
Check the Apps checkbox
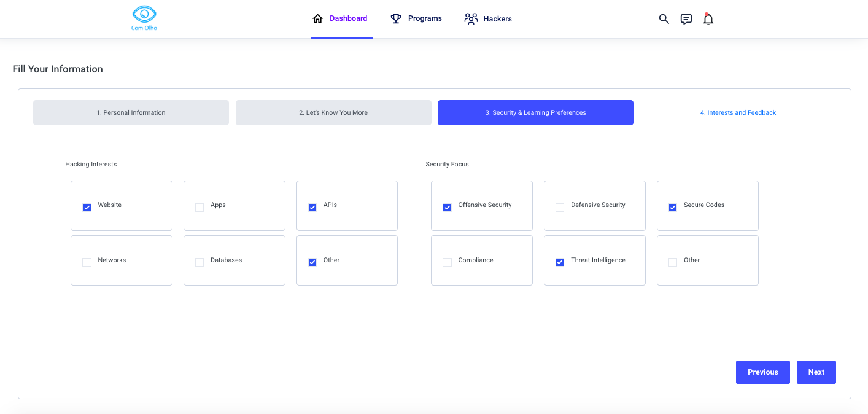click(200, 208)
